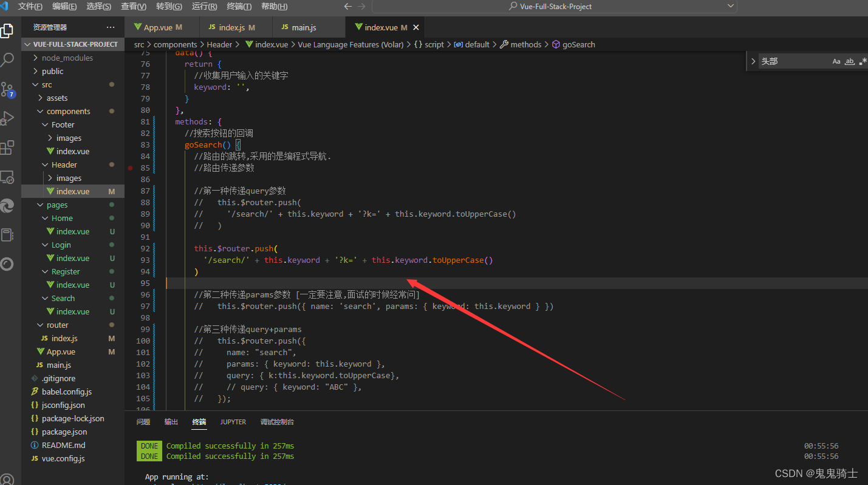Click the Header breadcrumb item

pos(219,44)
